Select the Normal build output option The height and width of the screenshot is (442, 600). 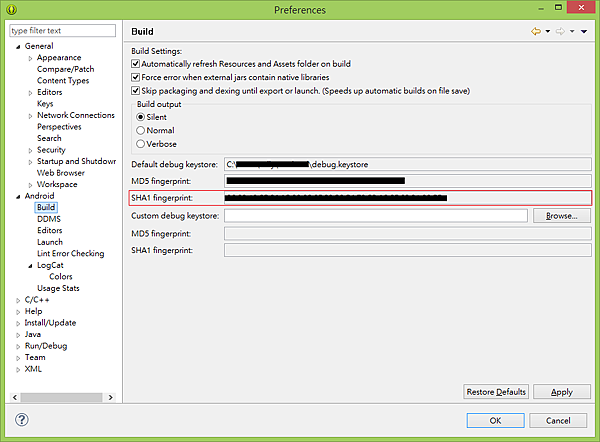coord(141,130)
